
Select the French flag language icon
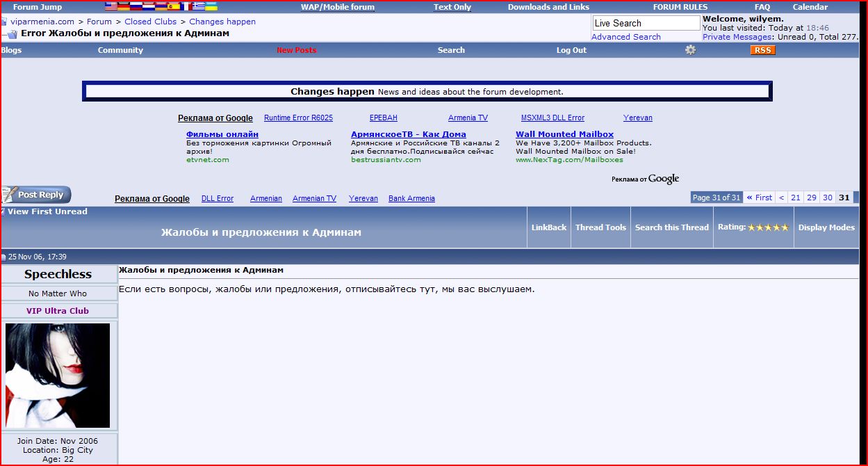(186, 7)
